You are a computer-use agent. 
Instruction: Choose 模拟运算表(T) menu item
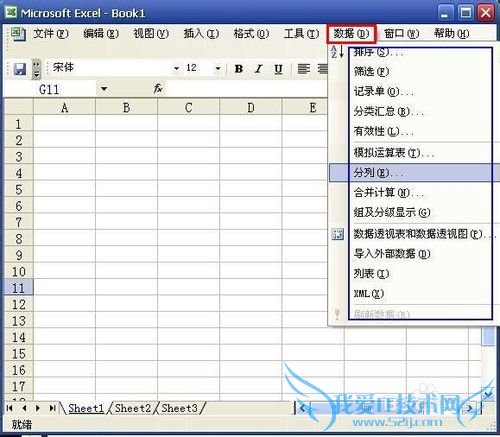coord(413,153)
